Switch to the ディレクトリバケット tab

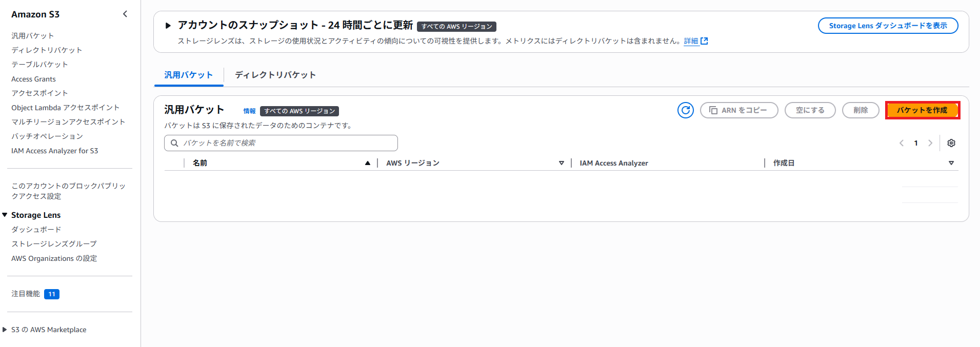(x=275, y=75)
